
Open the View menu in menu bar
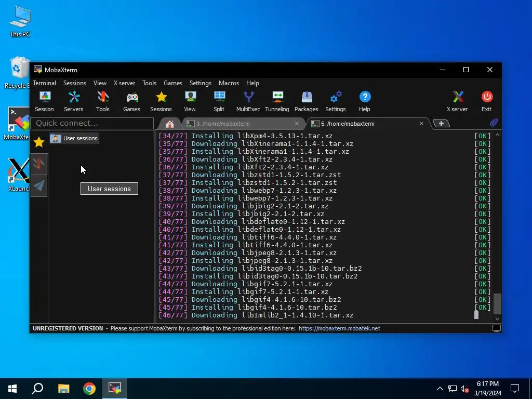click(100, 83)
